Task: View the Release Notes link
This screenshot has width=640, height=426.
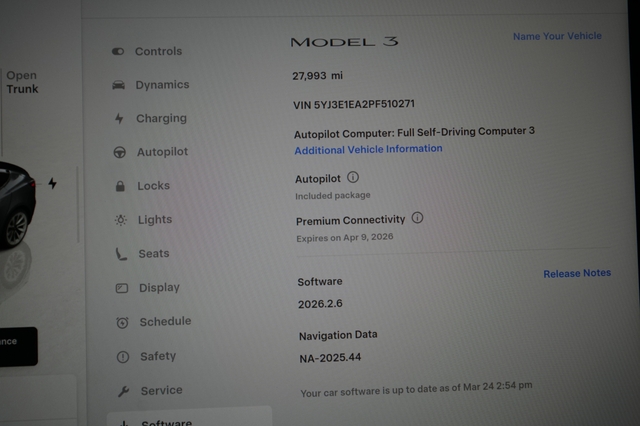Action: point(577,273)
